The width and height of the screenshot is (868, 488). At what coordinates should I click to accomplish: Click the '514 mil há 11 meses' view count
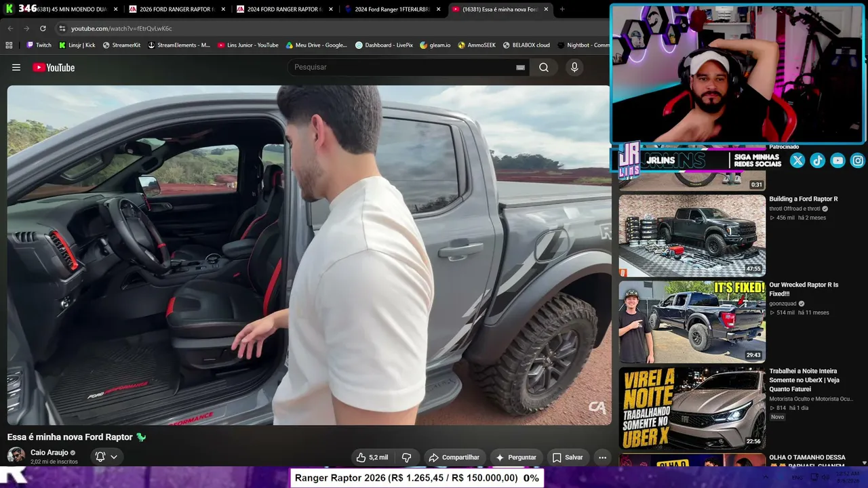[x=803, y=312]
